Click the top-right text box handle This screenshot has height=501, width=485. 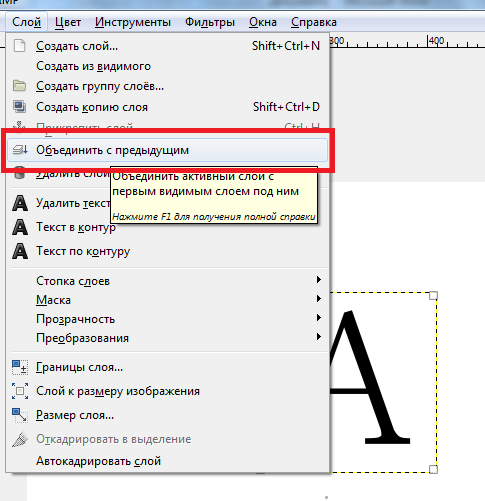[433, 296]
